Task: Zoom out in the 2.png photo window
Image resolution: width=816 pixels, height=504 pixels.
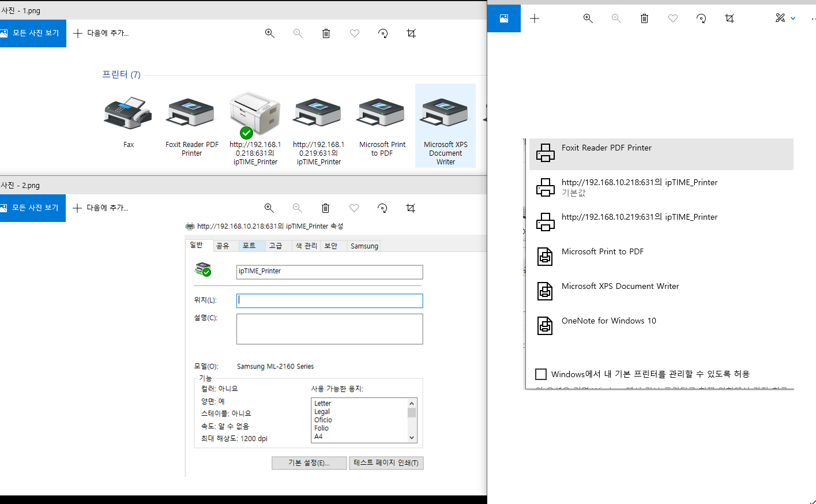Action: pyautogui.click(x=297, y=208)
